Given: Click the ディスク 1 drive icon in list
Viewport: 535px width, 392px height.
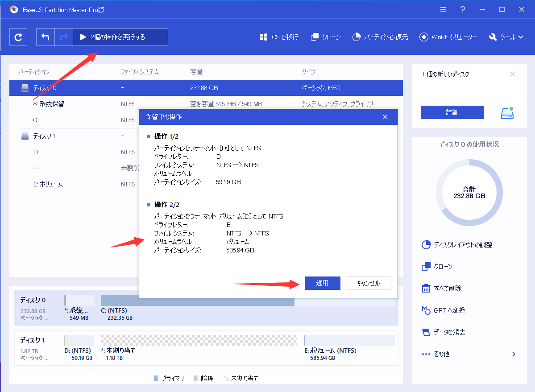Looking at the screenshot, I should [25, 136].
